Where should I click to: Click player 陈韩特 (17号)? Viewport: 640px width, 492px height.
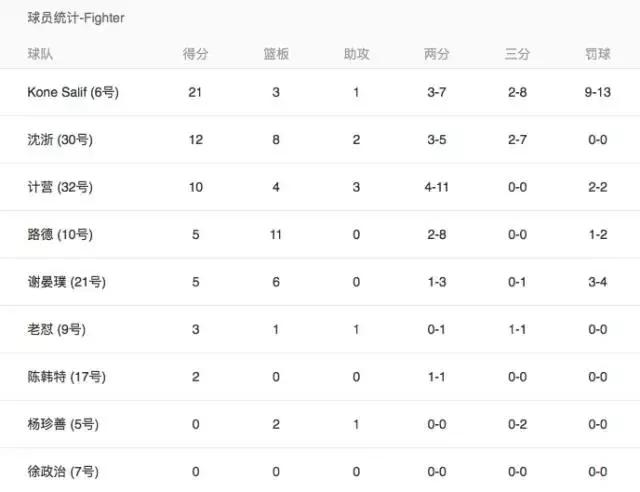(x=66, y=377)
